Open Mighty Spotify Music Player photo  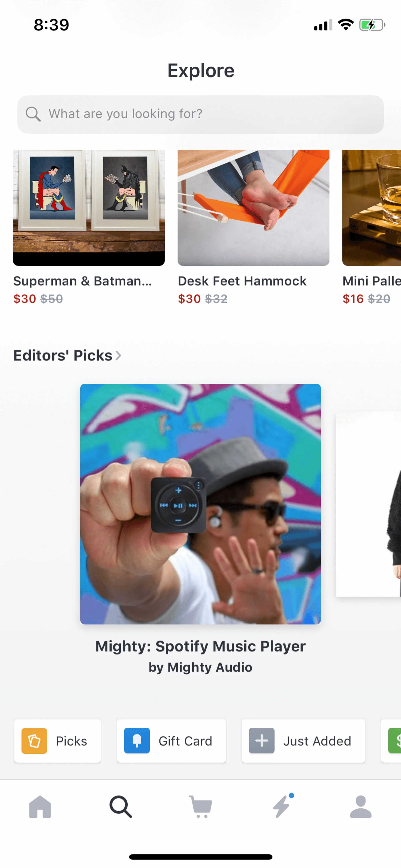(200, 504)
